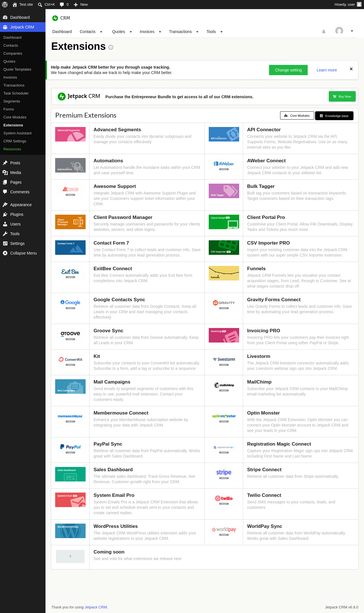This screenshot has height=613, width=364.
Task: Click the Buy Now button
Action: pos(342,97)
